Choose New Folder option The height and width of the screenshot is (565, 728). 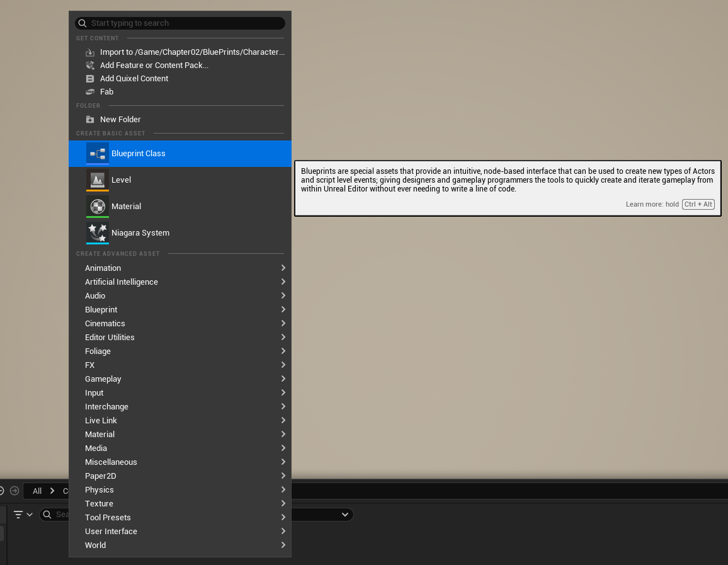(179, 120)
